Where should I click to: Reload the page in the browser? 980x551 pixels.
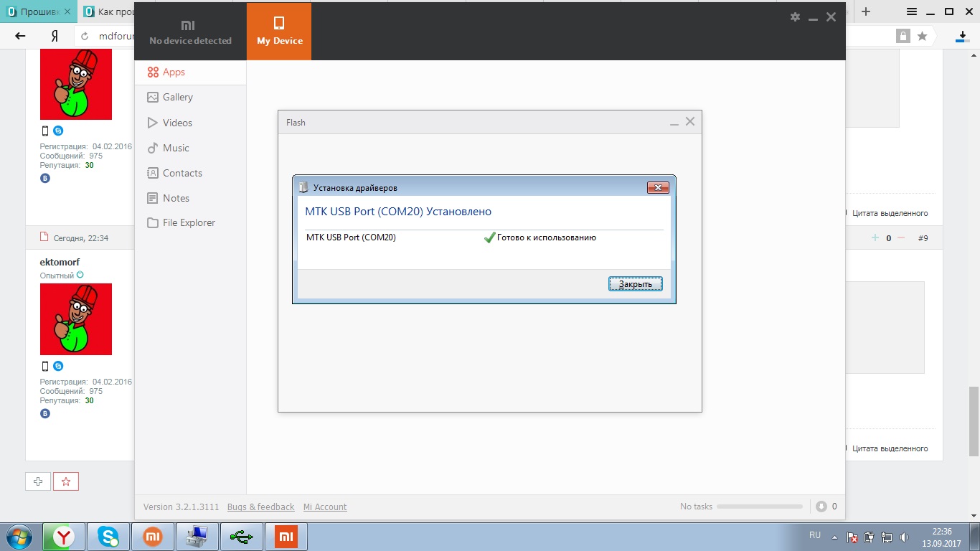click(x=85, y=36)
